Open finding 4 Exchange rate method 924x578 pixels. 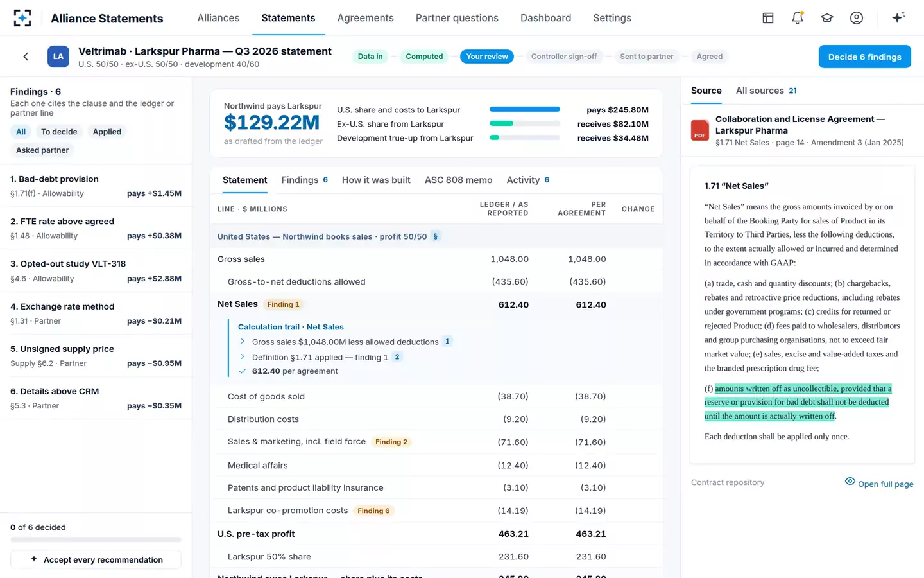[96, 313]
